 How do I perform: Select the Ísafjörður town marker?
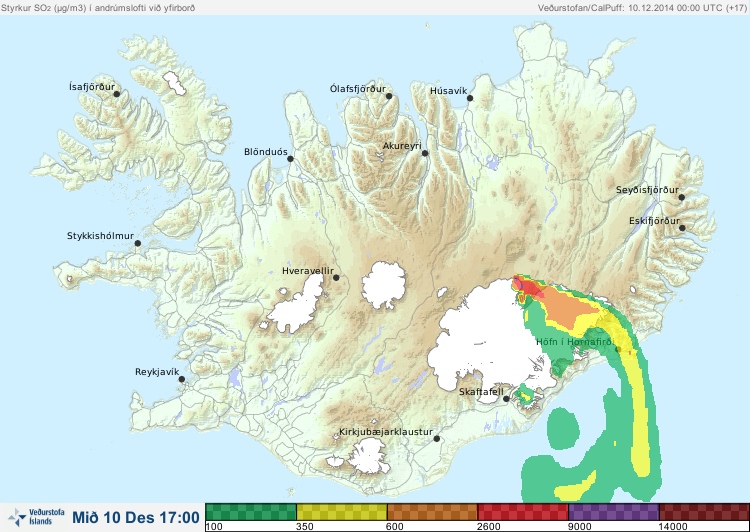(x=116, y=94)
